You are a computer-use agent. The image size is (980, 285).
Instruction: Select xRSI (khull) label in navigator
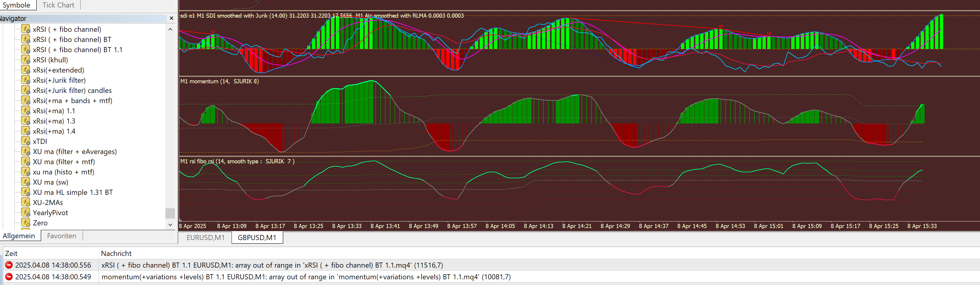click(x=50, y=60)
